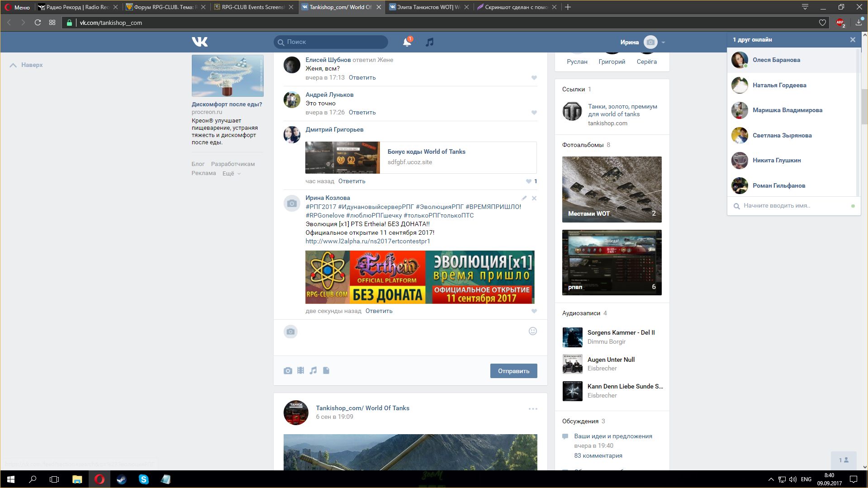Click the friend name search field
The image size is (868, 488).
(794, 206)
